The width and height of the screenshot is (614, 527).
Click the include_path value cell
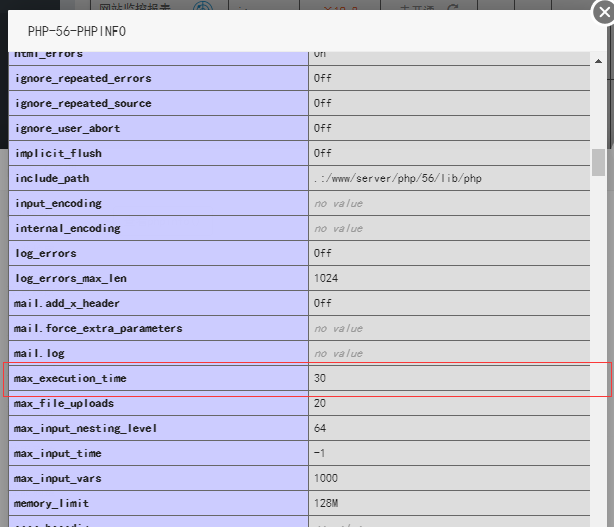(x=398, y=179)
